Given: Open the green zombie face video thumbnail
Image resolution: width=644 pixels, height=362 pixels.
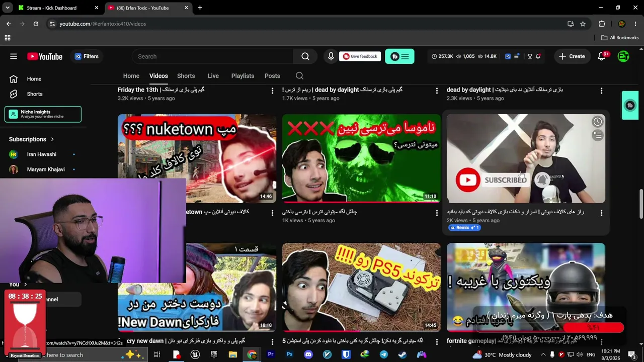Looking at the screenshot, I should [x=361, y=158].
